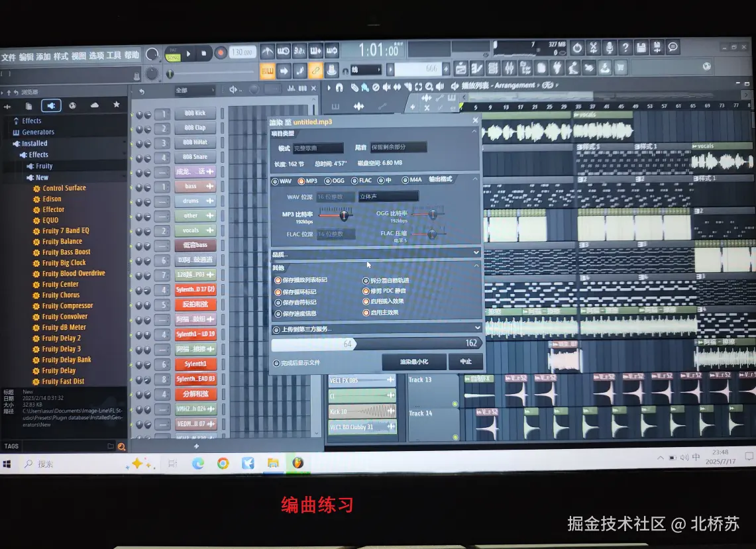Toggle 保存循环标记 option
This screenshot has height=549, width=756.
click(x=278, y=292)
